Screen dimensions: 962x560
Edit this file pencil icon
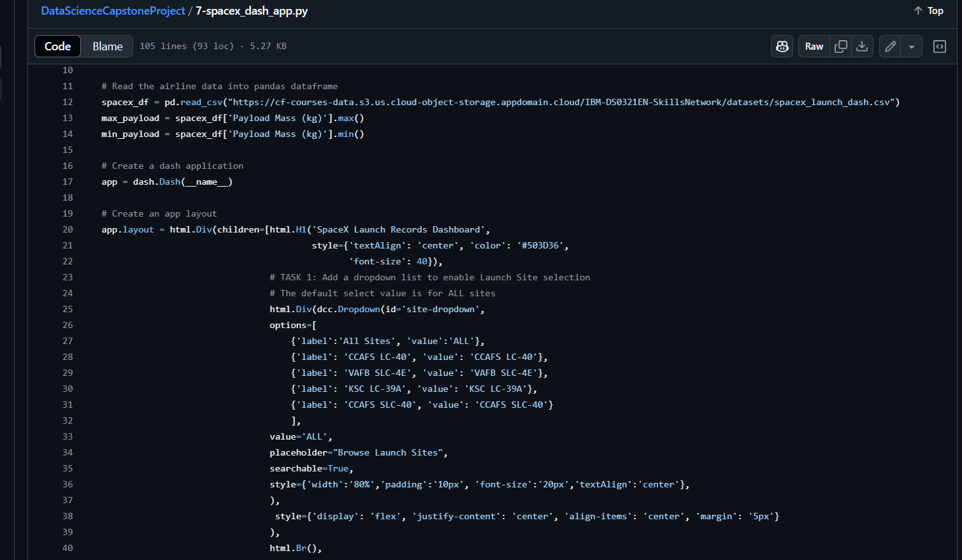pos(891,47)
